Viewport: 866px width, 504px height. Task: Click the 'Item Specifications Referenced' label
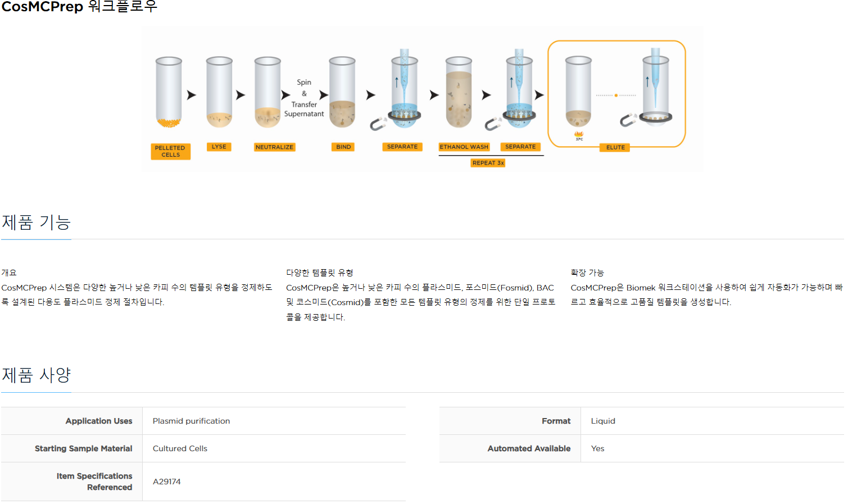click(x=94, y=482)
